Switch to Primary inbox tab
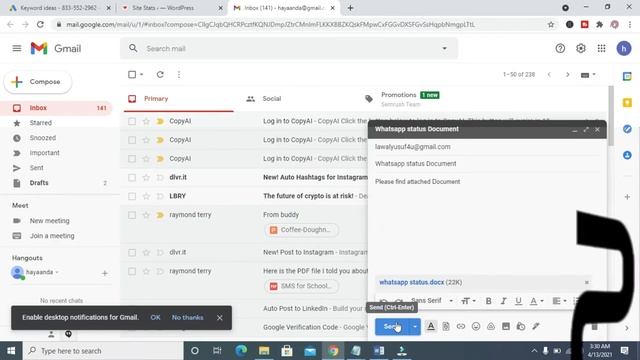 point(179,99)
